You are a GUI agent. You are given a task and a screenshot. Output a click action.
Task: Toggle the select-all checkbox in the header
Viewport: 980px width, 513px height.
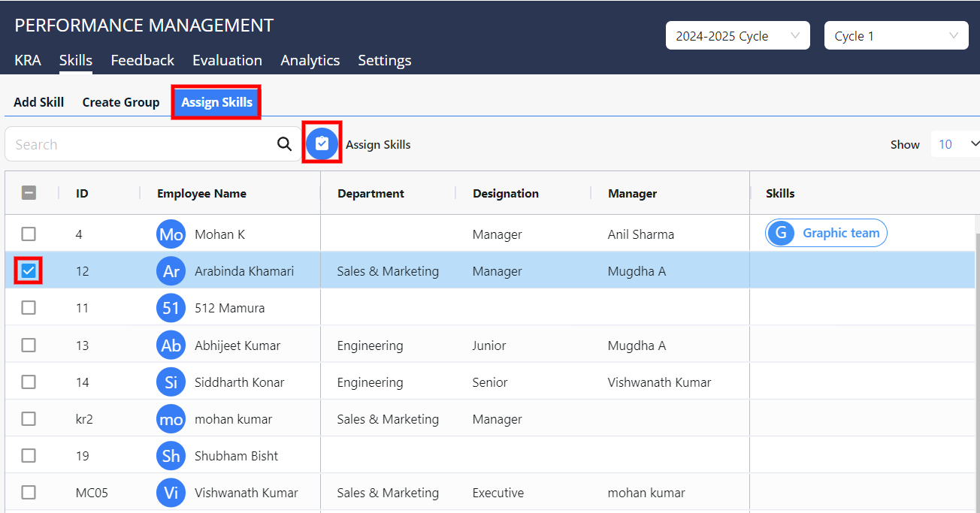point(29,192)
